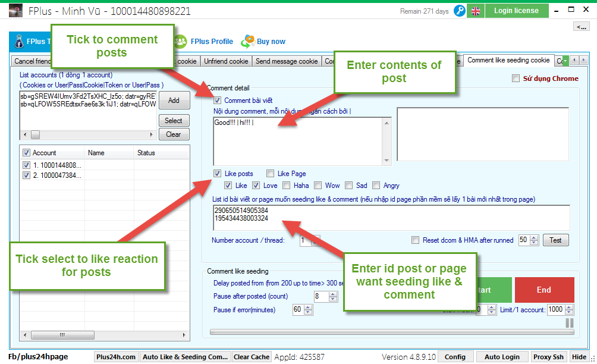Adjust the Reset dcom value 50 spinner

[534, 240]
